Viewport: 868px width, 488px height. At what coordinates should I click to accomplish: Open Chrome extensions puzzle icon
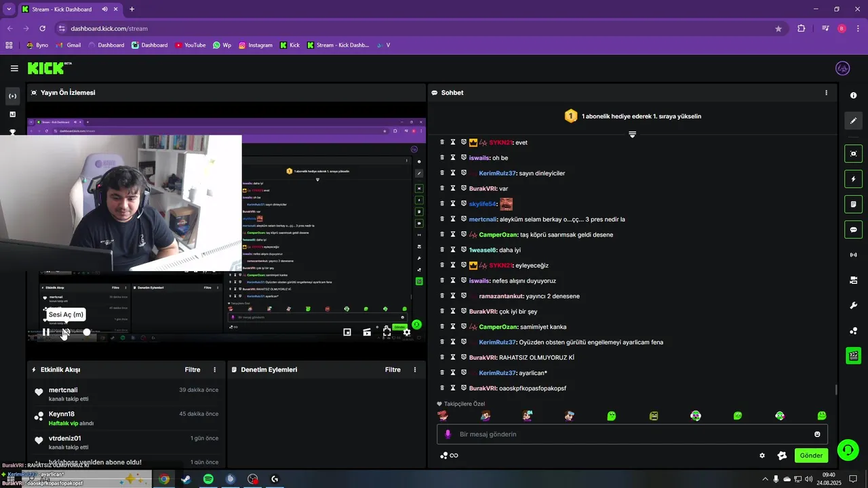coord(802,28)
